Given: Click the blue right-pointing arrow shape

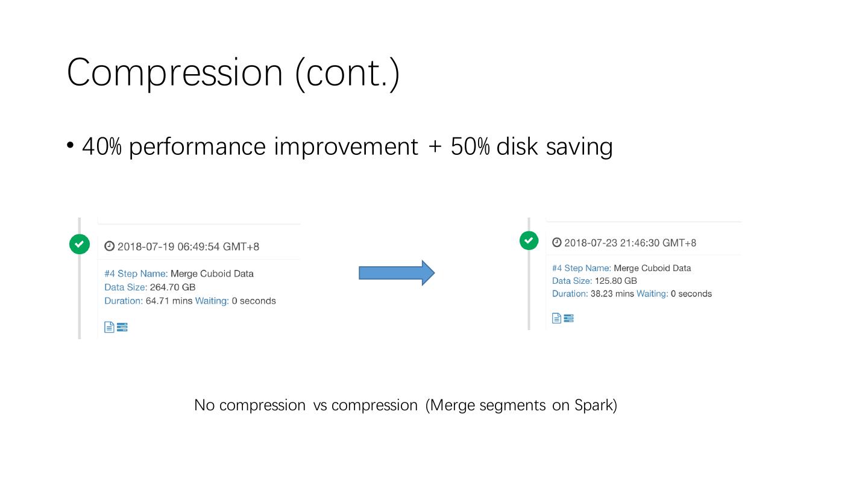Looking at the screenshot, I should click(x=397, y=273).
